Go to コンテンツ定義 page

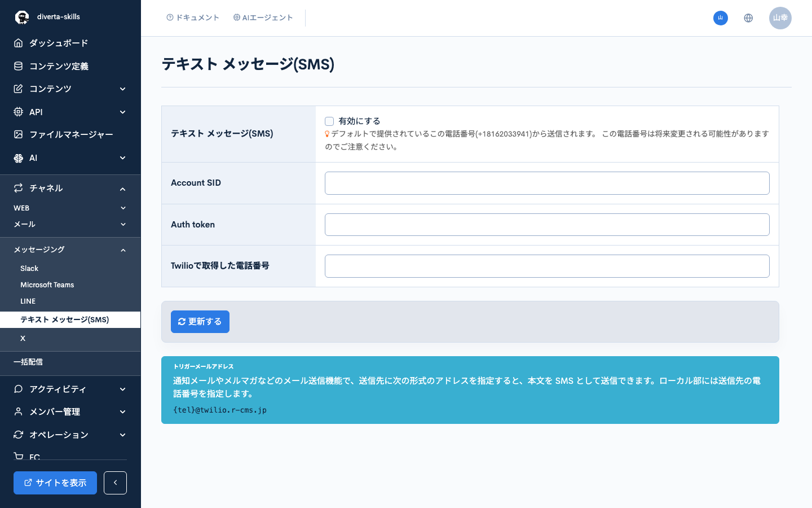59,66
